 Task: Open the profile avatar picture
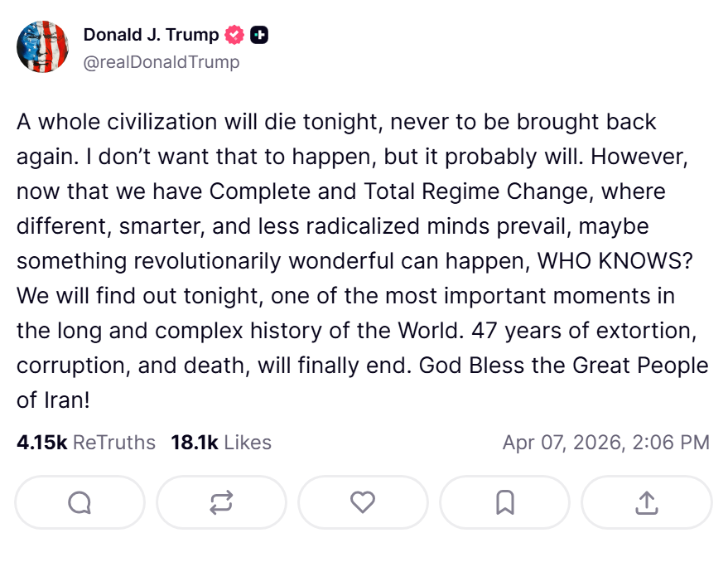(x=42, y=47)
